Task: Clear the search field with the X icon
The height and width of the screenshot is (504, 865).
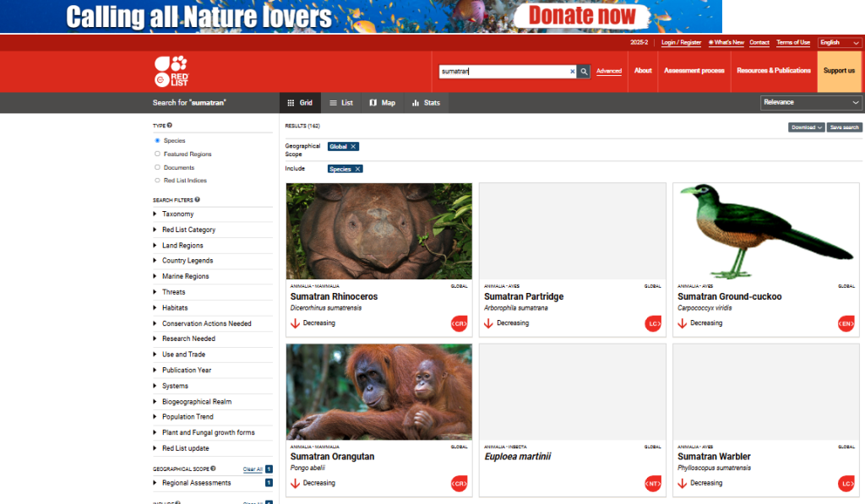Action: pyautogui.click(x=572, y=72)
